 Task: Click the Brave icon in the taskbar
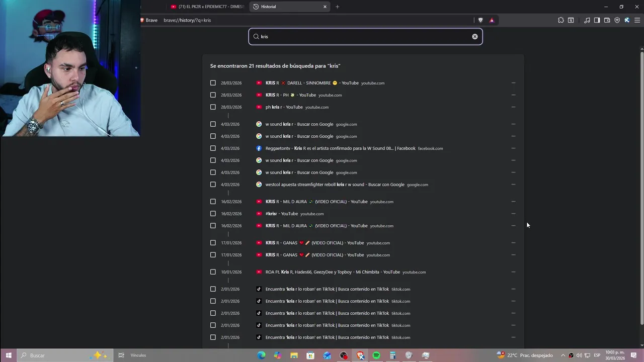pyautogui.click(x=360, y=355)
